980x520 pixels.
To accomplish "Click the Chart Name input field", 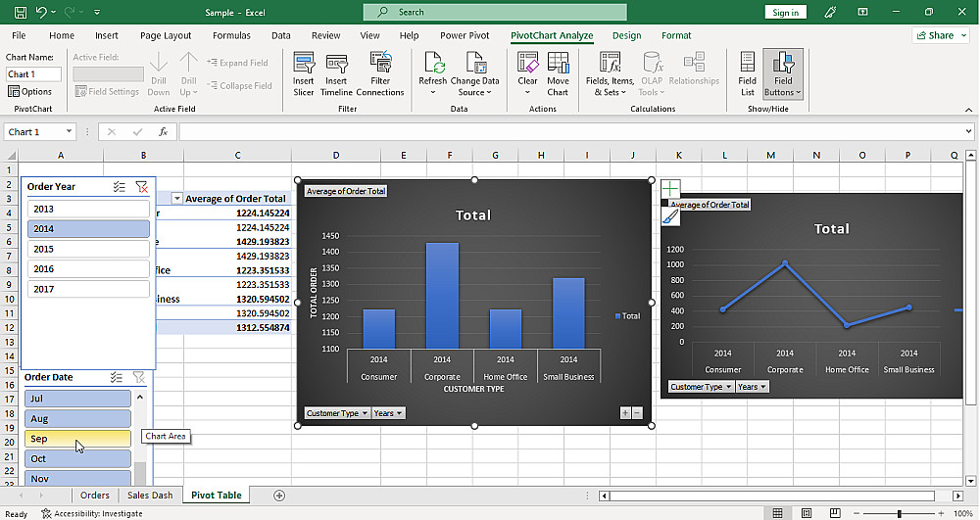I will click(x=33, y=74).
